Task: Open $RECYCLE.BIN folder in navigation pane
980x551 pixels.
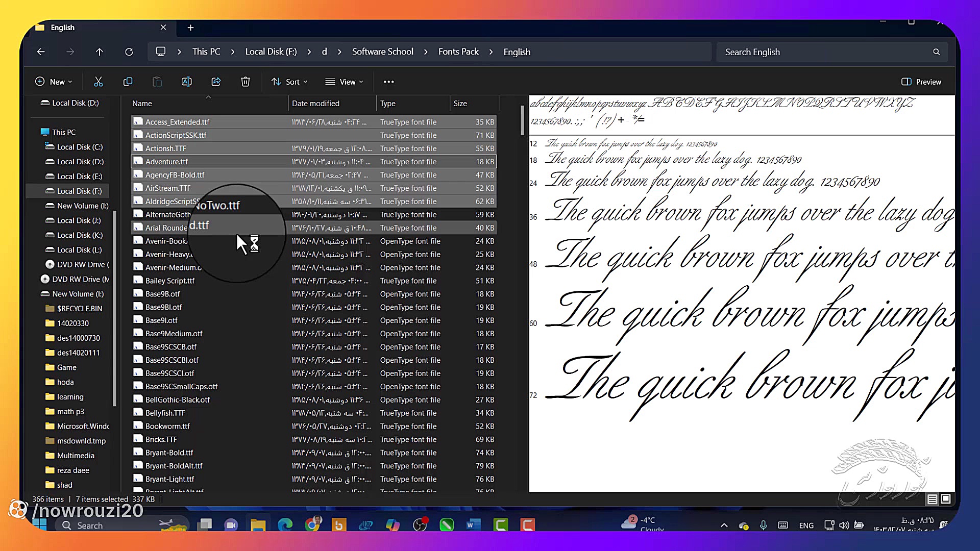Action: (x=80, y=309)
